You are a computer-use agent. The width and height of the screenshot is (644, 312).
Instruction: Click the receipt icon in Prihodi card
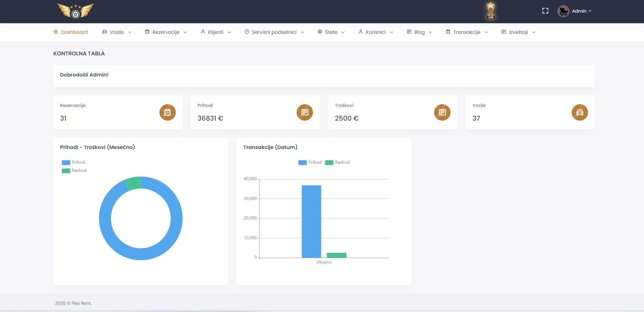click(304, 112)
